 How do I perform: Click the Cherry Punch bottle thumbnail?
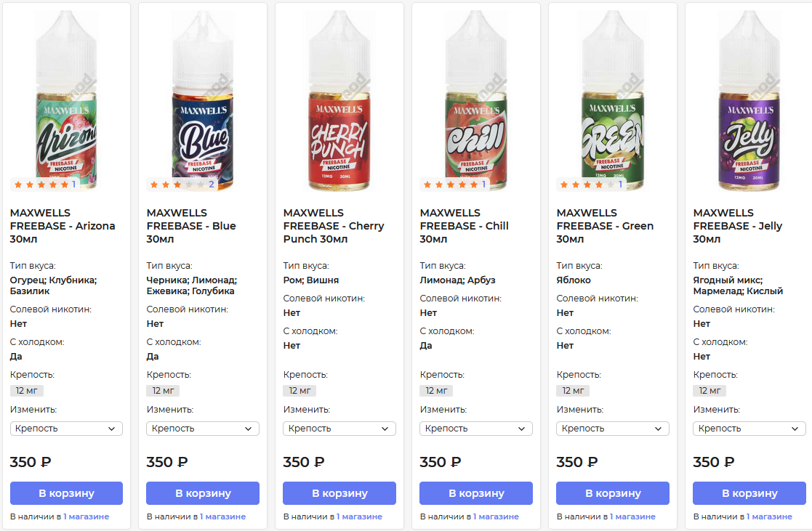339,102
